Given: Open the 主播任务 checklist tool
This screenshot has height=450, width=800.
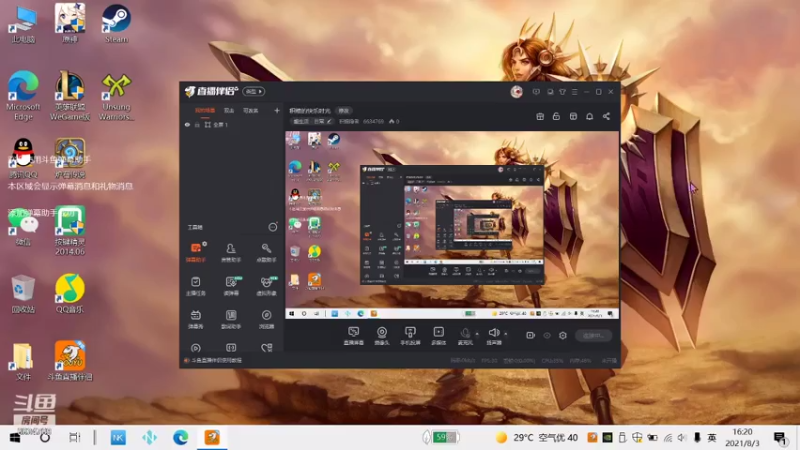Looking at the screenshot, I should point(195,286).
